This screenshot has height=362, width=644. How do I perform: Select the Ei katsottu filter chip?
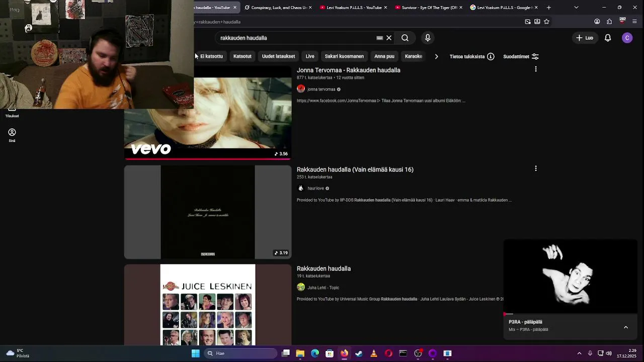click(211, 56)
